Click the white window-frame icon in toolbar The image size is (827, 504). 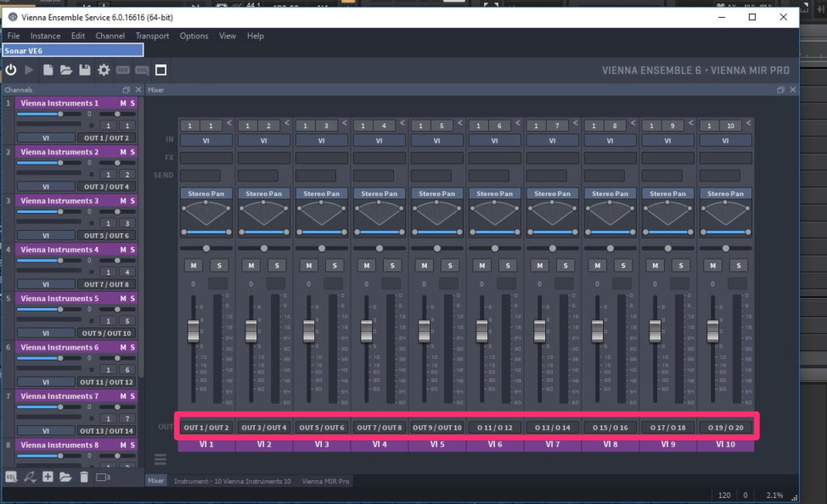pos(160,70)
